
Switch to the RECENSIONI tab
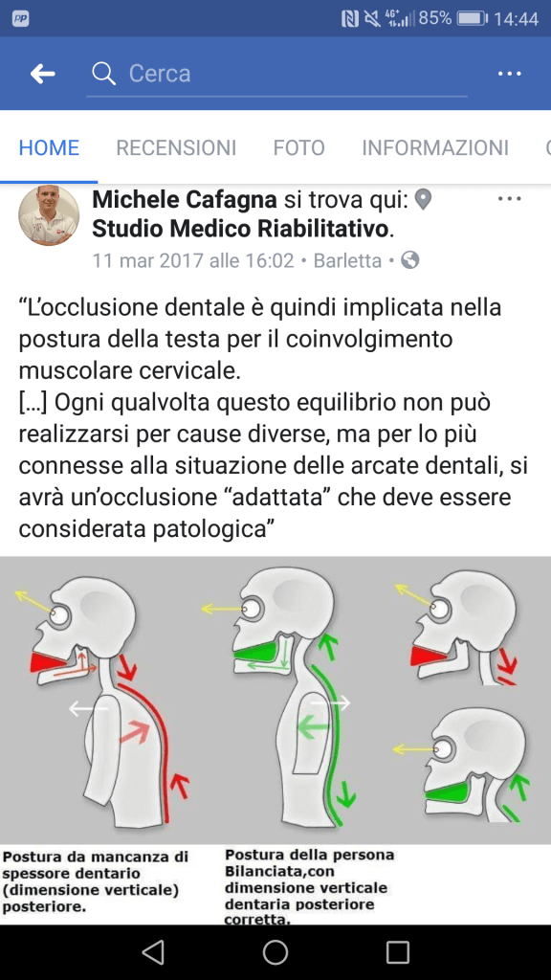[176, 148]
